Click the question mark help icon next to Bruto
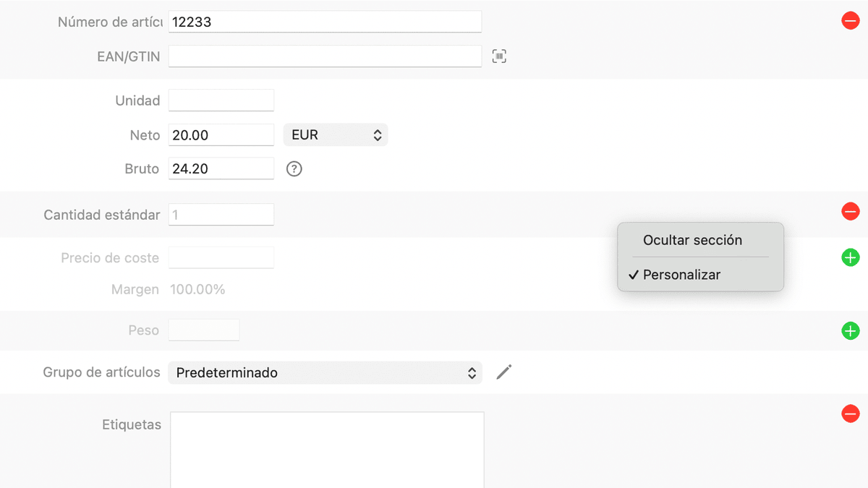Viewport: 868px width, 488px height. (x=294, y=169)
